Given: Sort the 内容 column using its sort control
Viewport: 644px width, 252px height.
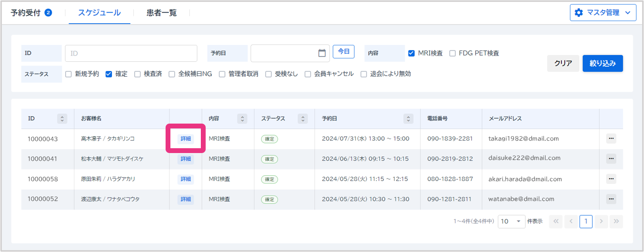Looking at the screenshot, I should coord(242,119).
